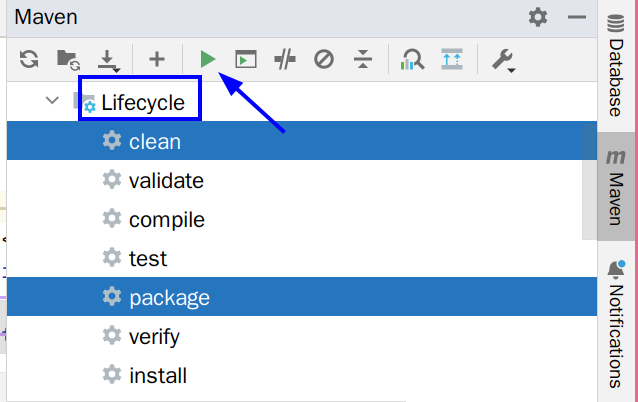Toggle skip tests mode icon
The width and height of the screenshot is (638, 402).
324,59
